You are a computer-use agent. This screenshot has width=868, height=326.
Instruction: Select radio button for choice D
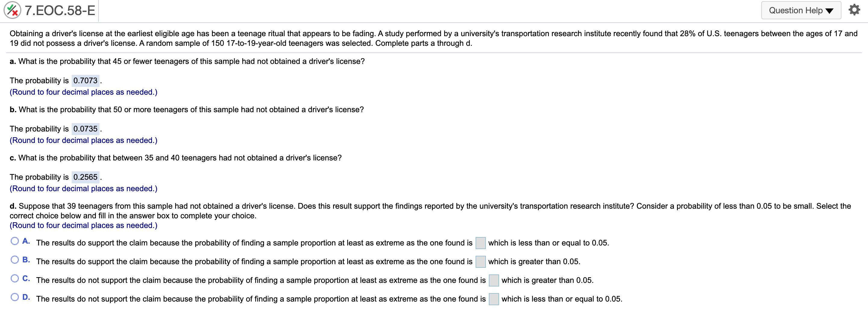[15, 297]
